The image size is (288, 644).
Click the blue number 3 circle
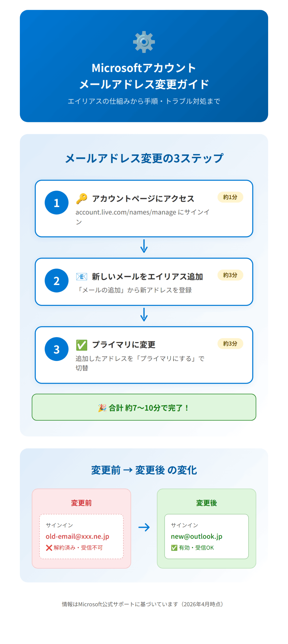(x=57, y=349)
